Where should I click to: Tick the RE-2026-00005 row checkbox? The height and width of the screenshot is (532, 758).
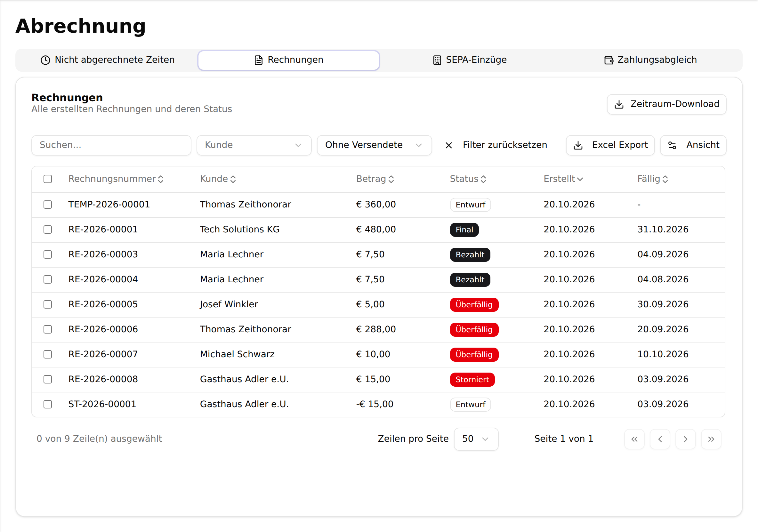point(48,304)
